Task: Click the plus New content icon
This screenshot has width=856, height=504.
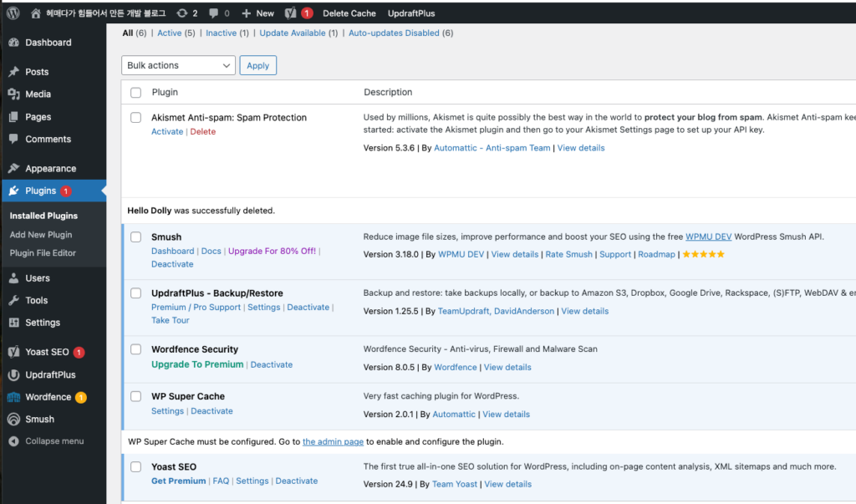Action: click(247, 13)
